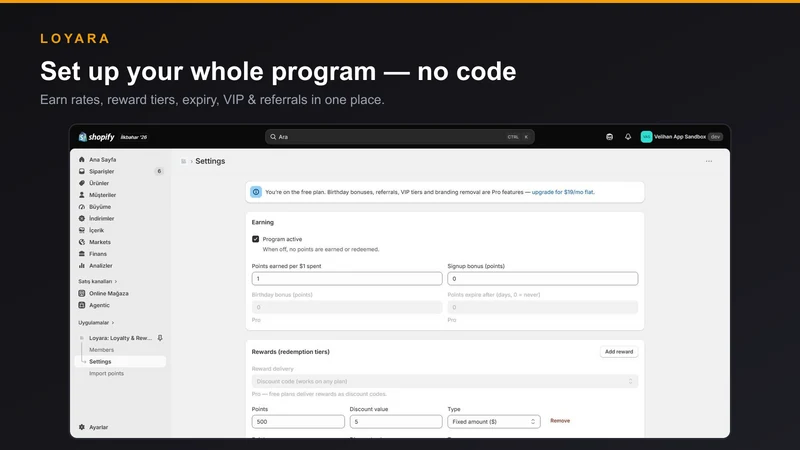Open the notifications bell icon
Image resolution: width=800 pixels, height=450 pixels.
[x=628, y=137]
